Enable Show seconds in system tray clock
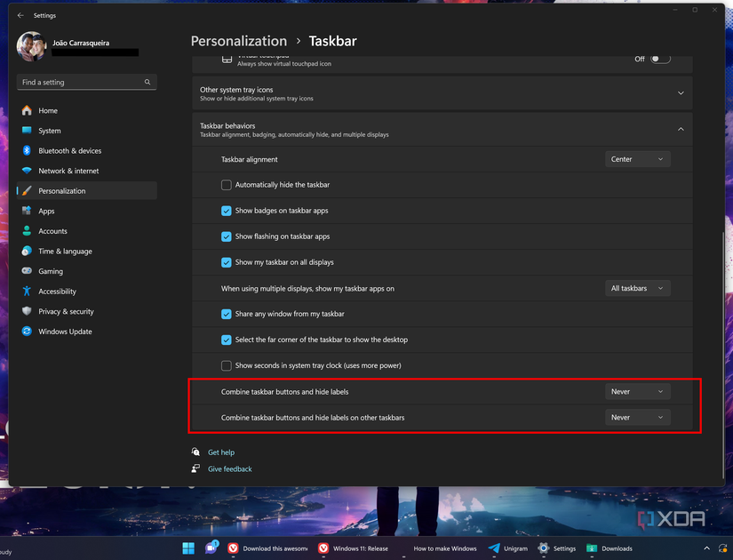Viewport: 733px width, 560px height. (x=226, y=365)
